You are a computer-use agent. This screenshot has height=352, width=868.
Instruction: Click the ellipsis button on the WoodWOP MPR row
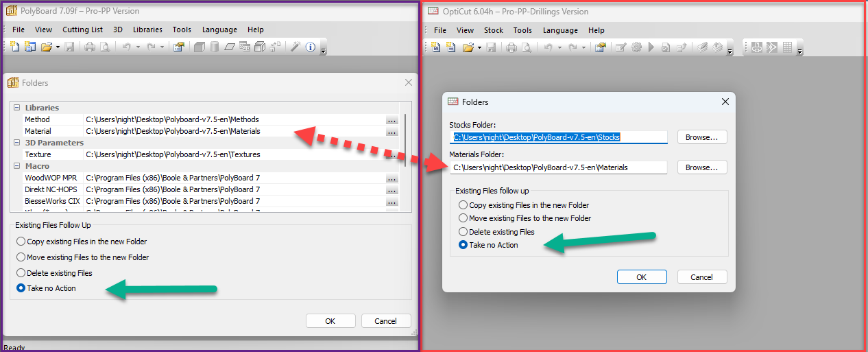391,178
